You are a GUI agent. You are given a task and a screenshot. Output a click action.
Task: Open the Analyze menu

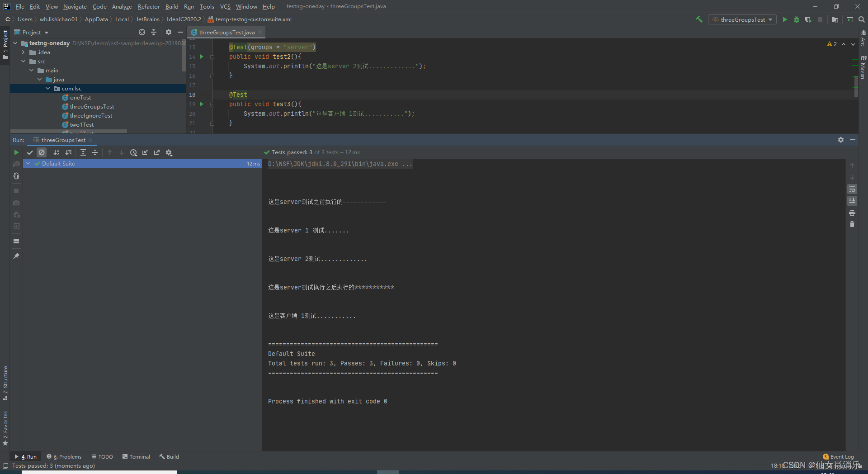[122, 6]
